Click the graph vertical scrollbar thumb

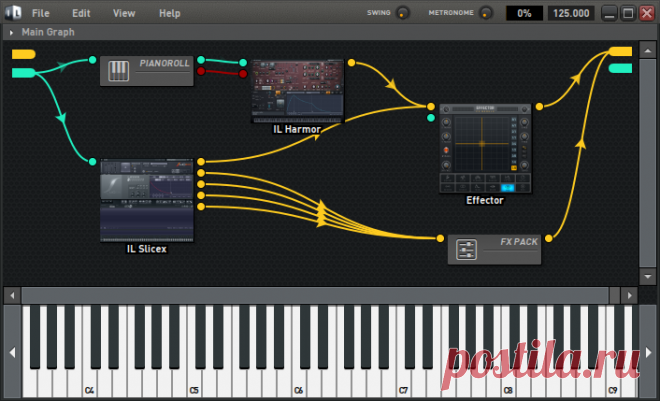647,163
